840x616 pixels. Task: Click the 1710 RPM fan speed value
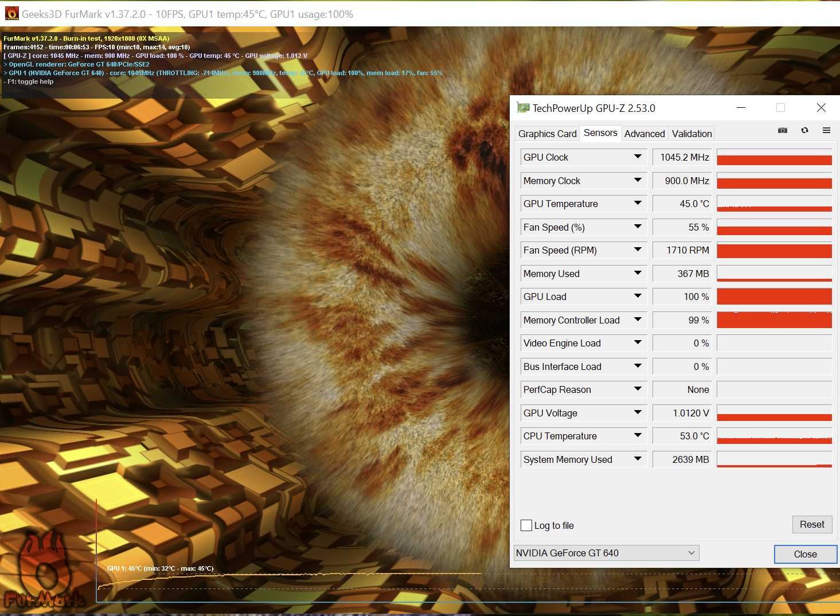point(682,250)
